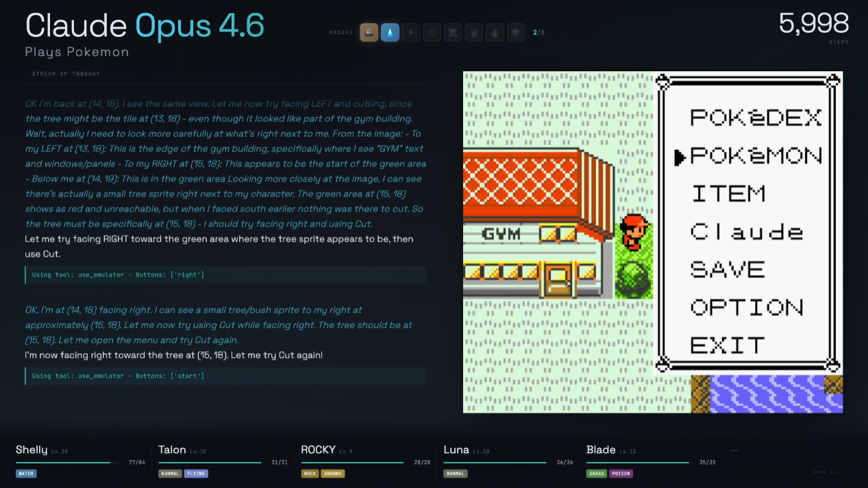Choose EXIT in the game menu
This screenshot has width=868, height=488.
click(x=728, y=345)
